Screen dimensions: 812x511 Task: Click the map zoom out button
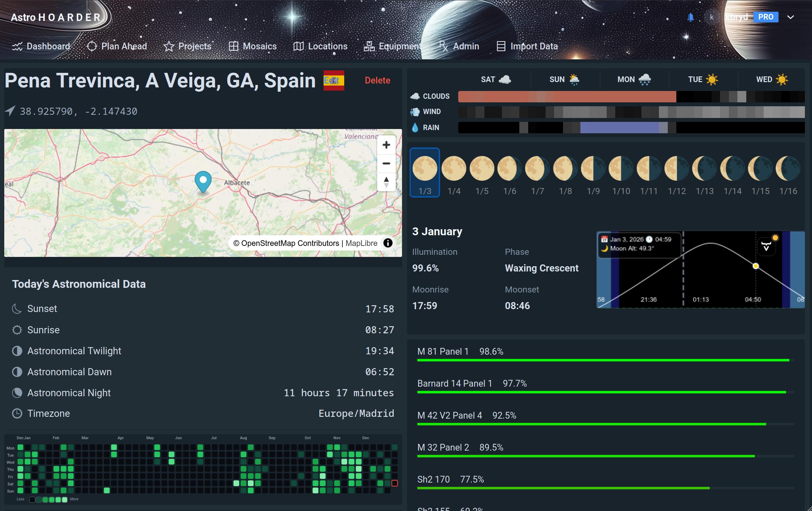[x=386, y=163]
